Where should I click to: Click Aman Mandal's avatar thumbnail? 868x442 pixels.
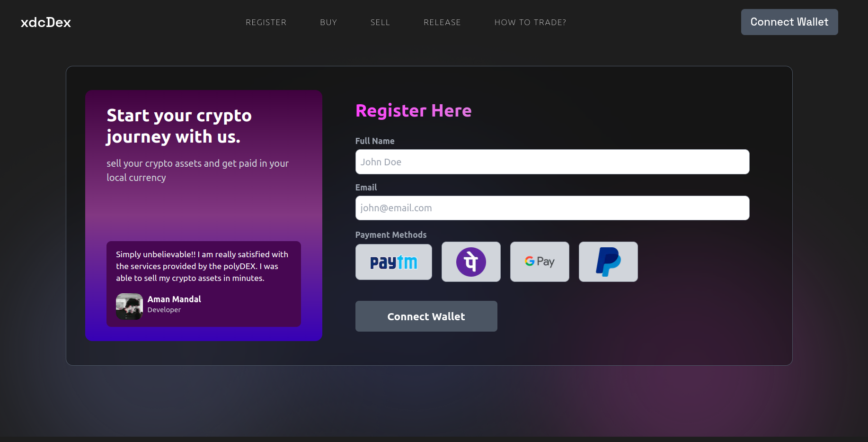point(129,307)
